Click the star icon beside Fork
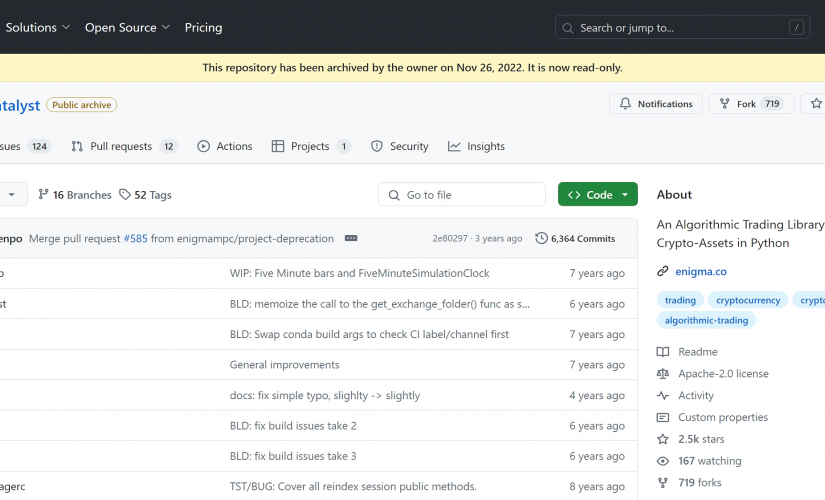 (816, 104)
